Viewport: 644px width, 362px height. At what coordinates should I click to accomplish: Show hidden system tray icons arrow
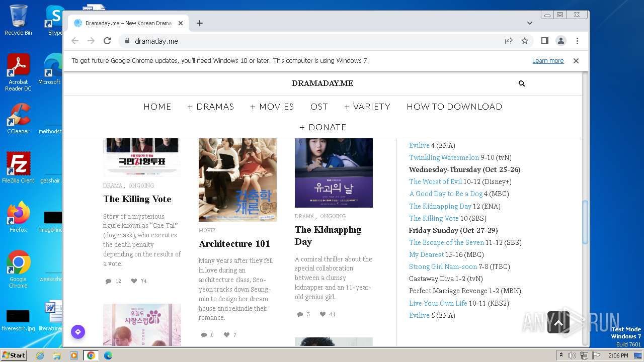click(561, 355)
